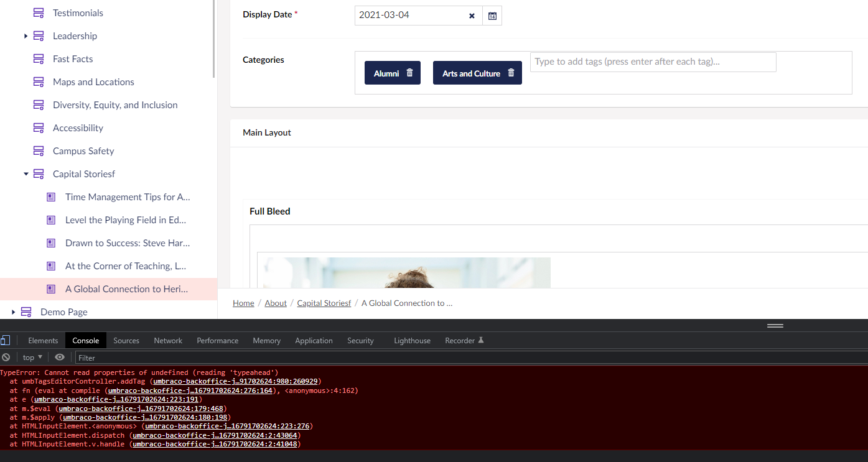Collapse the Capital Storiesf node
Screen dimensions: 868x462
pos(26,173)
